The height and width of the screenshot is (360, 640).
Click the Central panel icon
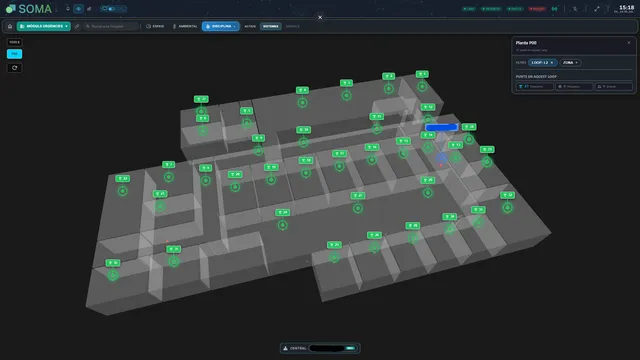point(285,348)
